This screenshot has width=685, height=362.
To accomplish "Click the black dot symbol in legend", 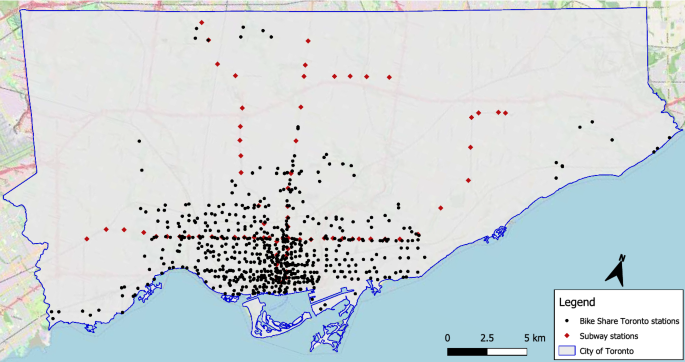I will pyautogui.click(x=567, y=321).
